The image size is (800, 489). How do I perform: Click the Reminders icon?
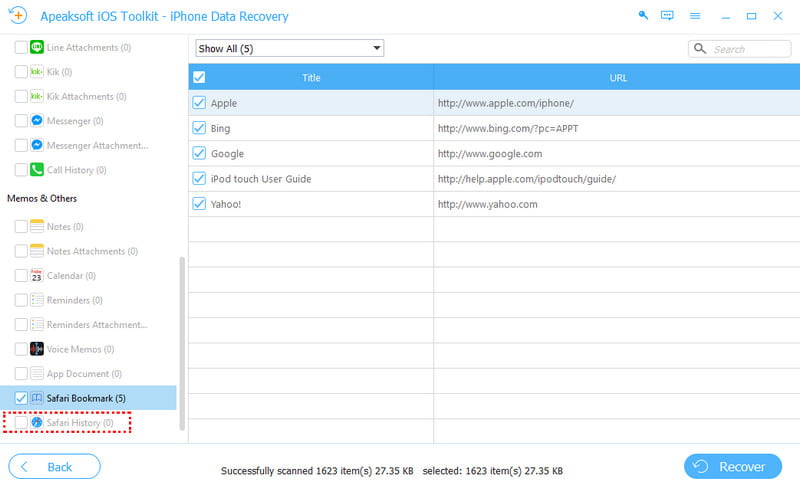click(37, 300)
